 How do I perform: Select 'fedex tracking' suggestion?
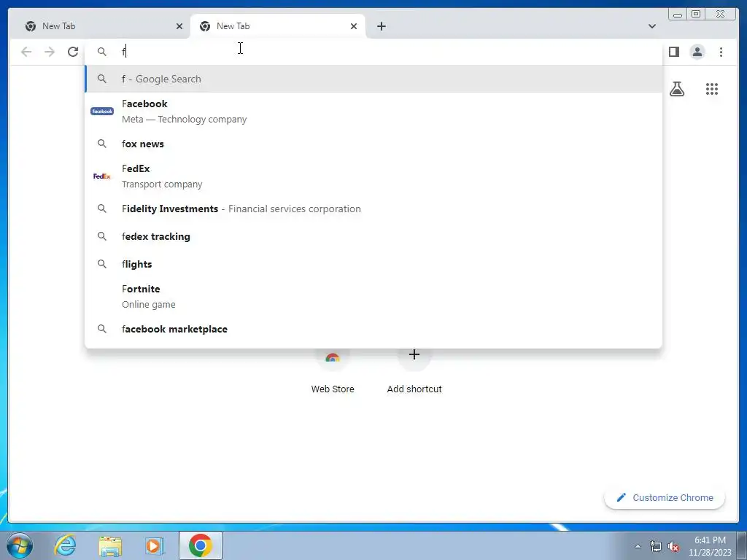pos(373,236)
